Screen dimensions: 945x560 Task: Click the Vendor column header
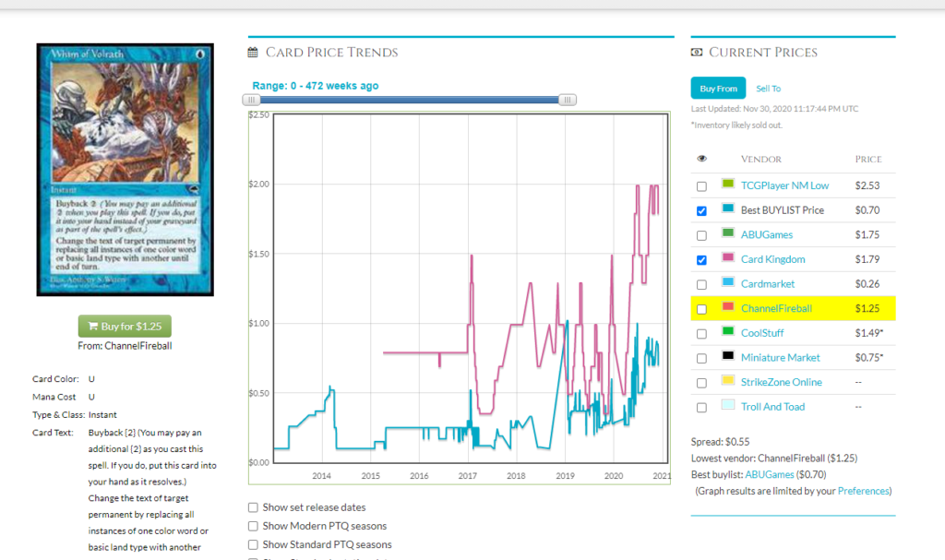click(761, 159)
